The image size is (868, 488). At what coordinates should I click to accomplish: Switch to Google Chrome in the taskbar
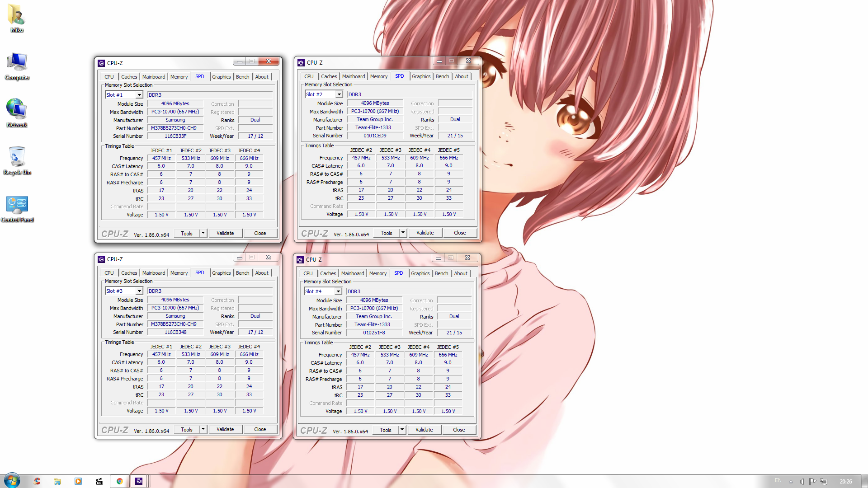(120, 481)
